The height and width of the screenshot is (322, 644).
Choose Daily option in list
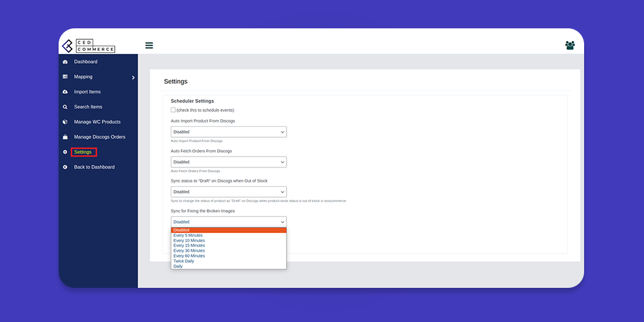tap(229, 266)
